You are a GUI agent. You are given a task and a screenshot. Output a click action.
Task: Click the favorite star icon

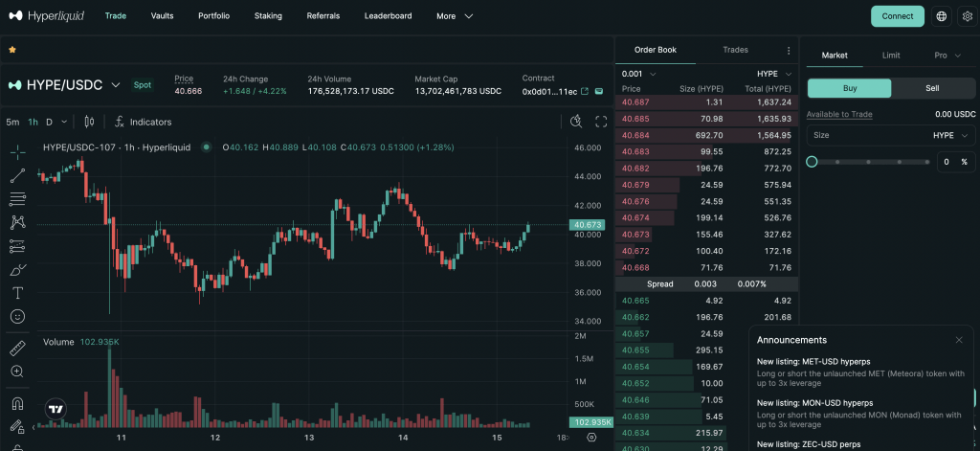click(x=12, y=49)
